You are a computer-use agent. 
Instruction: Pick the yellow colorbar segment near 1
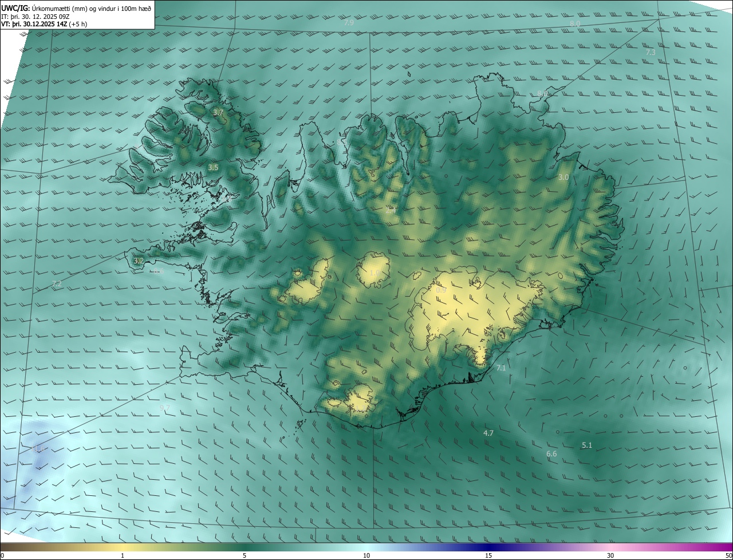tap(123, 547)
